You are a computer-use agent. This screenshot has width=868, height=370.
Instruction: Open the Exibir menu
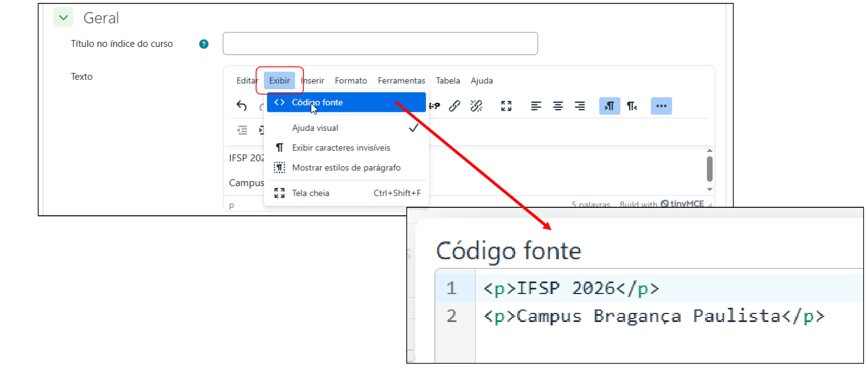tap(279, 81)
